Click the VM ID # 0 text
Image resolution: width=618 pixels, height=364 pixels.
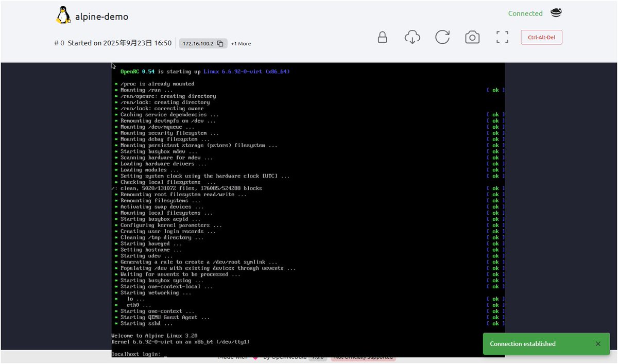[59, 43]
